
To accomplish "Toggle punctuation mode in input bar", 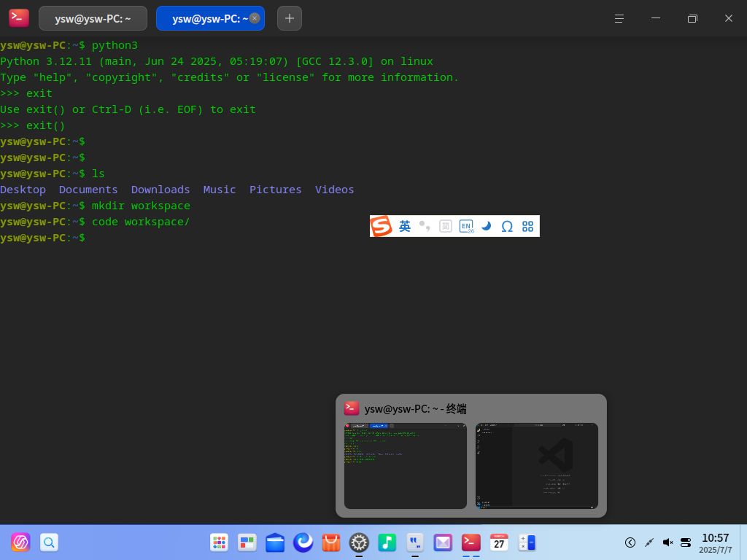I will click(425, 226).
